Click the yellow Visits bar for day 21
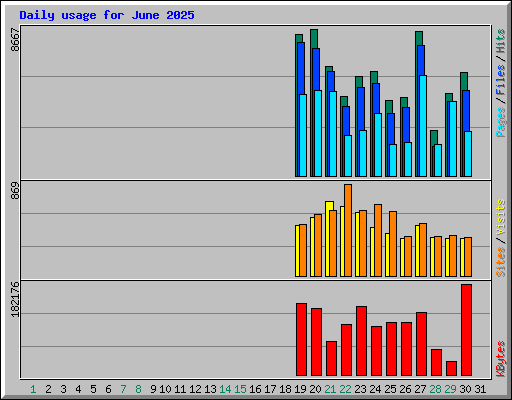The image size is (512, 400). tap(327, 239)
